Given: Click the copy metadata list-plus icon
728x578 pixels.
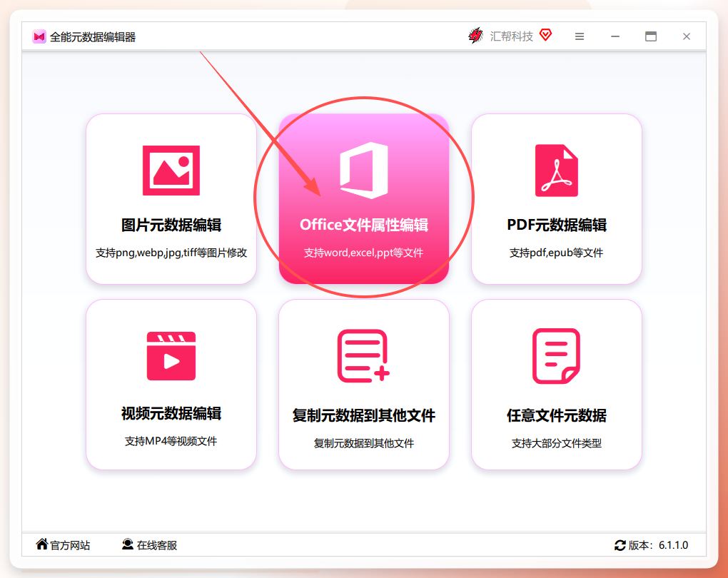Looking at the screenshot, I should (x=363, y=356).
